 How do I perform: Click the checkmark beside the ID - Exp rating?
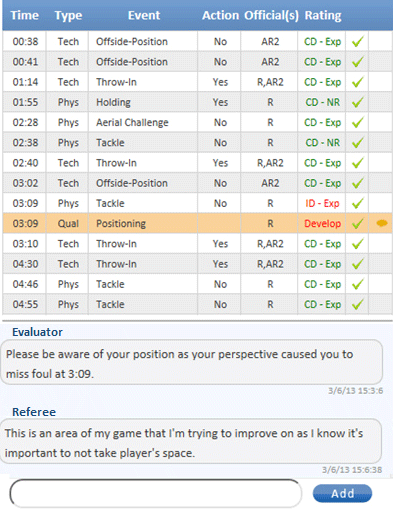tap(357, 203)
